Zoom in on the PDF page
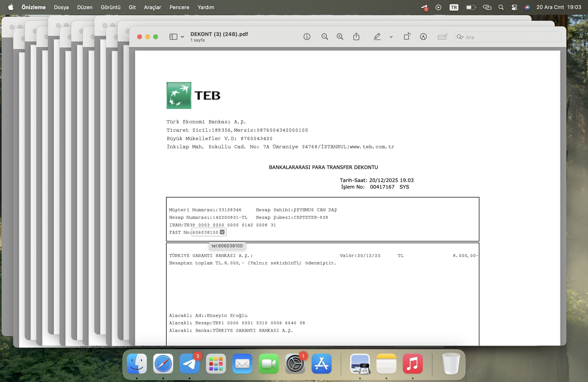588x382 pixels. click(x=340, y=37)
